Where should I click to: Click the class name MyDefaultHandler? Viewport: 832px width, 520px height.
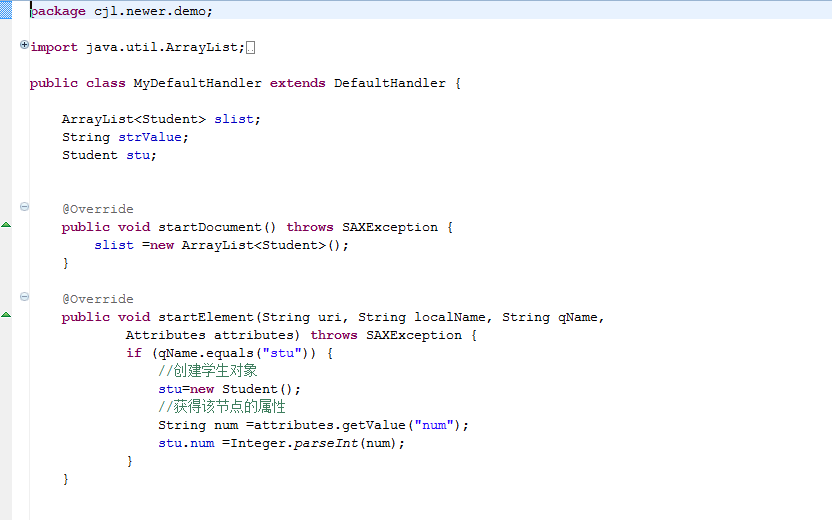[197, 83]
